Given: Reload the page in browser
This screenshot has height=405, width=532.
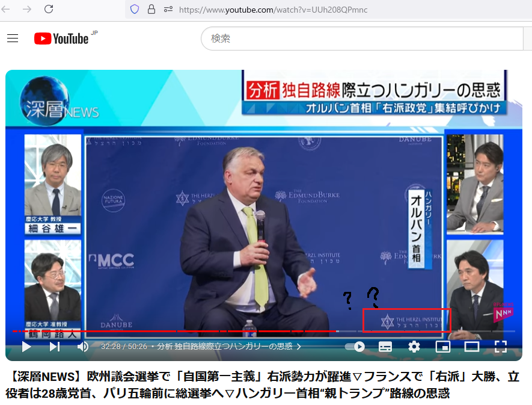Looking at the screenshot, I should click(49, 9).
